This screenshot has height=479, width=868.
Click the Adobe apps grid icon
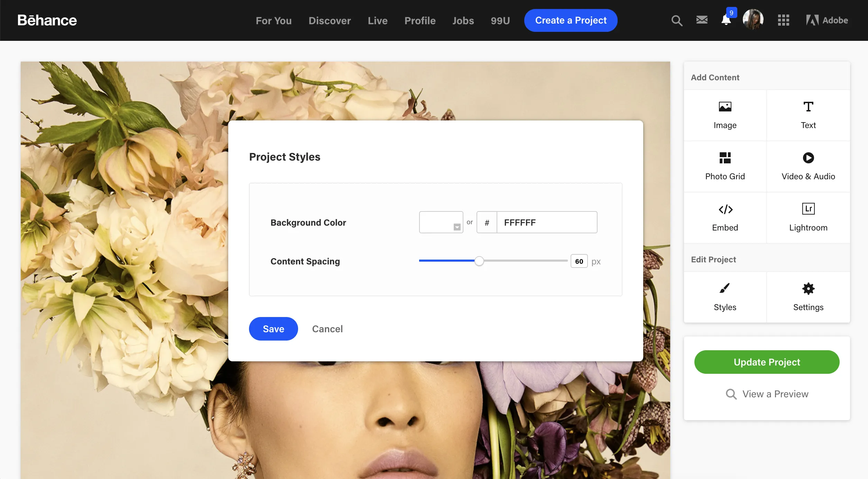pos(784,20)
